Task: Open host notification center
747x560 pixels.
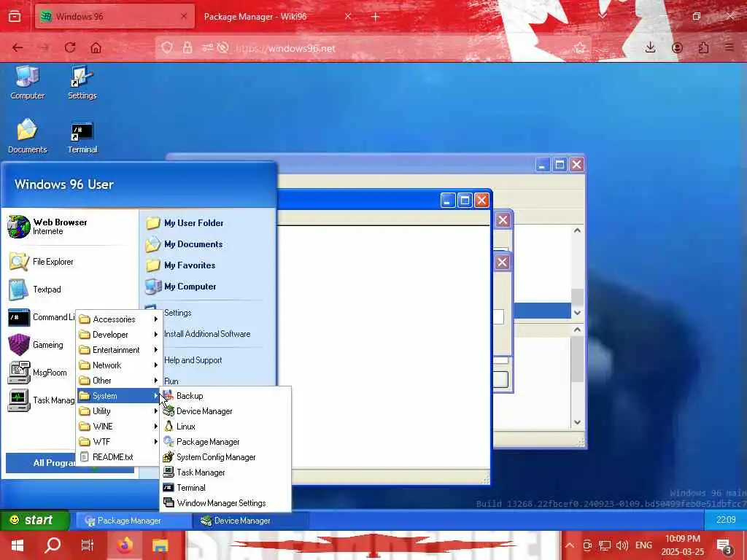Action: click(724, 545)
